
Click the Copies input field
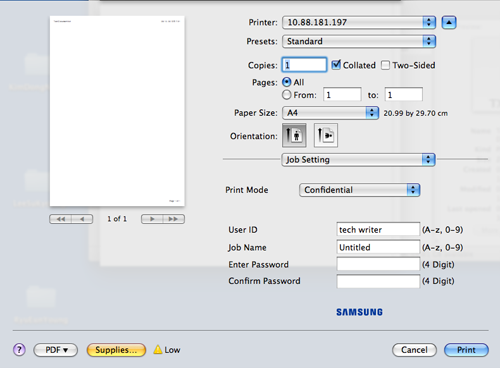coord(304,65)
